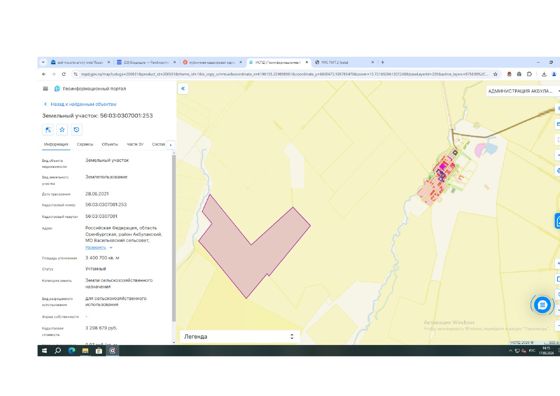Open the АДМИНИСТРАЦИЯ АКБУЛА... dropdown
The width and height of the screenshot is (560, 396).
[x=523, y=91]
